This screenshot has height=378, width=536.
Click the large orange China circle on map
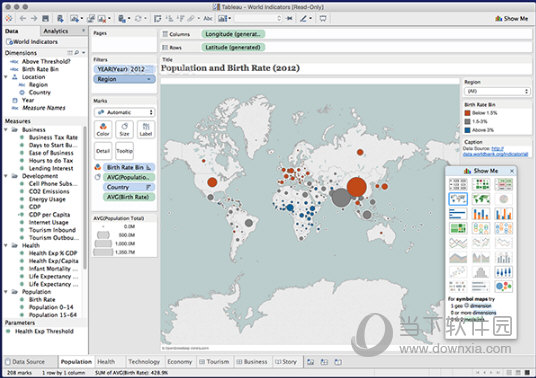click(357, 187)
